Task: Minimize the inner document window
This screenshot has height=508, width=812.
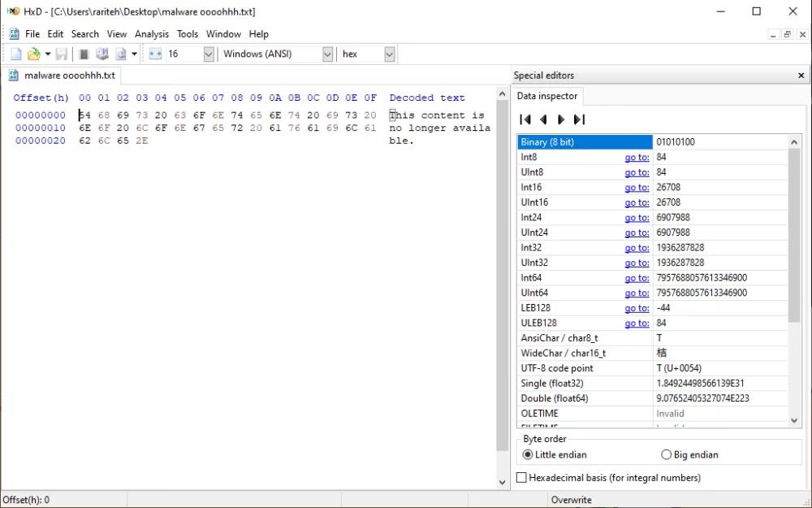Action: click(x=773, y=35)
